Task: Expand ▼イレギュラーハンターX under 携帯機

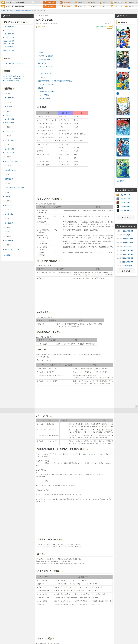Action: [11, 81]
